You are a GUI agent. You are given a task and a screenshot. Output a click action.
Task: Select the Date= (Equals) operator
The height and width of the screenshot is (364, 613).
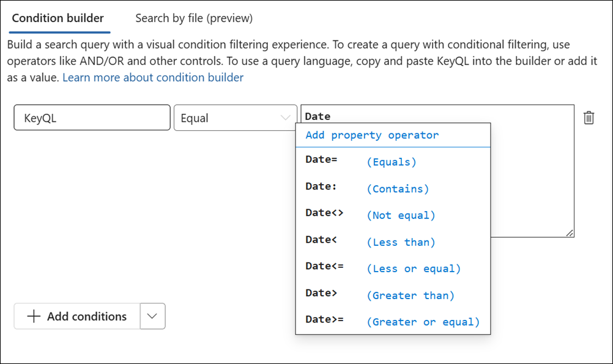point(367,162)
